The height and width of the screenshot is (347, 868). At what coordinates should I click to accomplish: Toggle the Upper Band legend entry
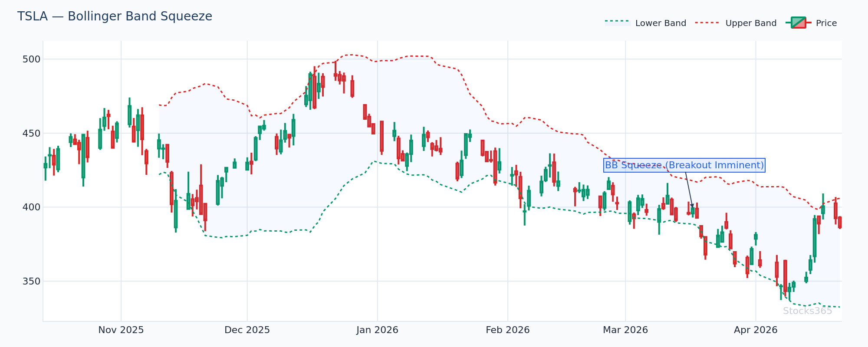(x=736, y=23)
